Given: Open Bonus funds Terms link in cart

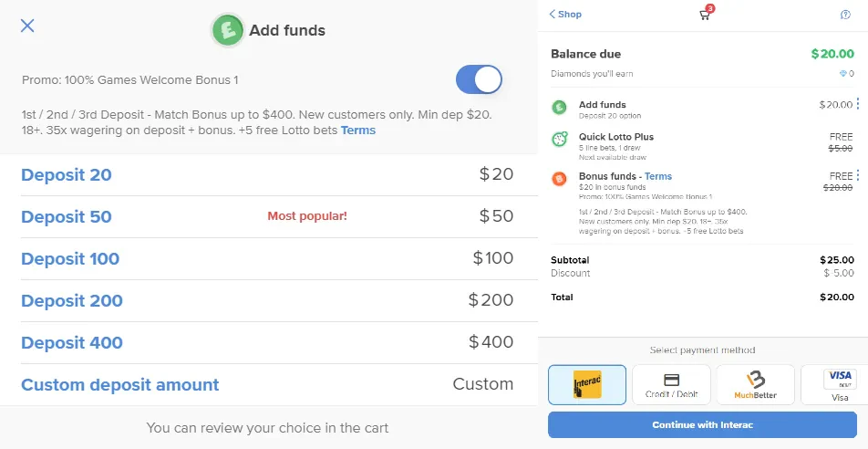Looking at the screenshot, I should coord(658,176).
